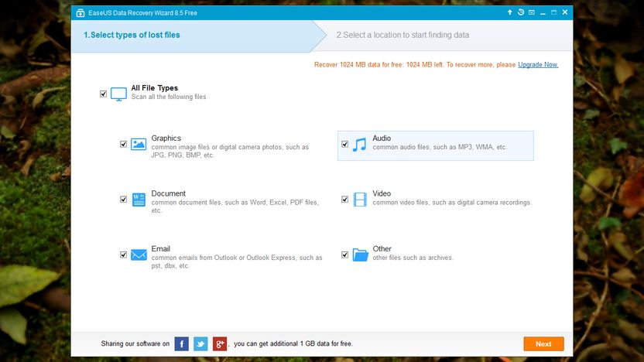Screen dimensions: 644x362
Task: Click the Document label text
Action: tap(169, 193)
